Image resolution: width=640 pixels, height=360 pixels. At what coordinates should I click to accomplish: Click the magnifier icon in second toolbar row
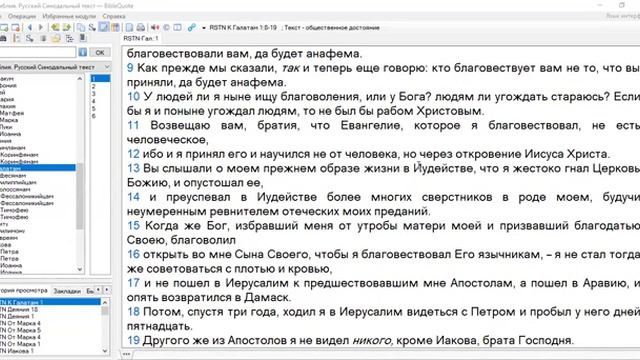[29, 38]
